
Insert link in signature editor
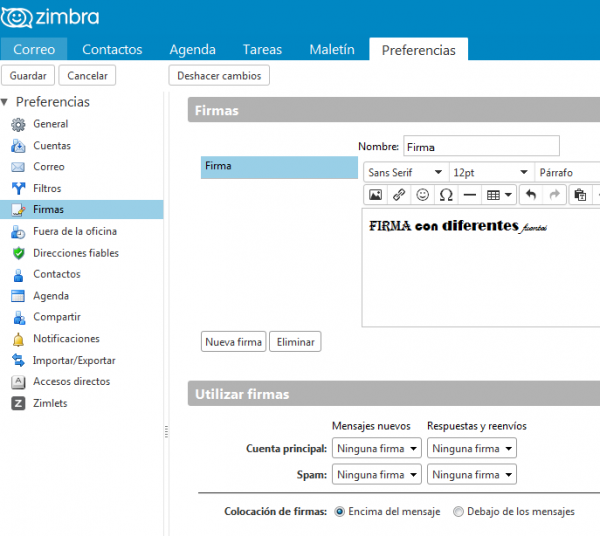[399, 195]
